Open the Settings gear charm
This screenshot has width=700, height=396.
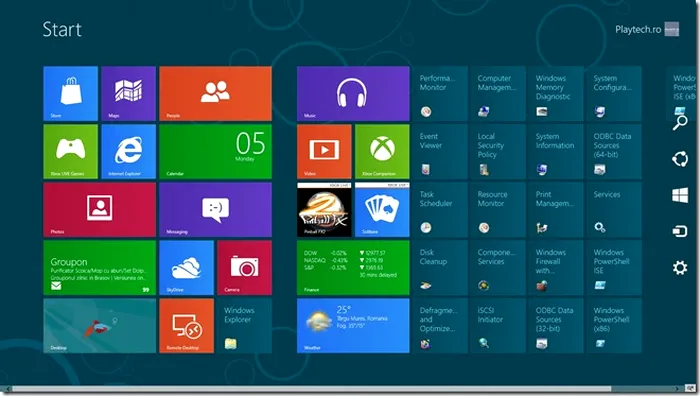(680, 267)
